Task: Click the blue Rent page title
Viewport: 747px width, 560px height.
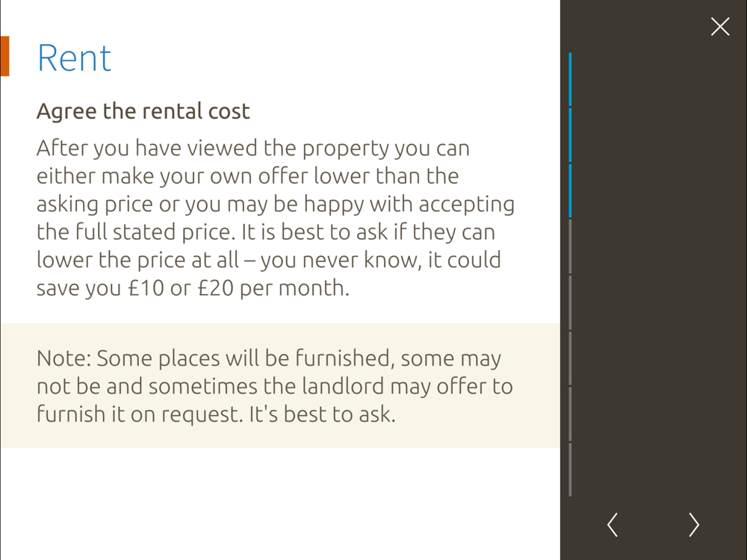Action: pos(74,58)
